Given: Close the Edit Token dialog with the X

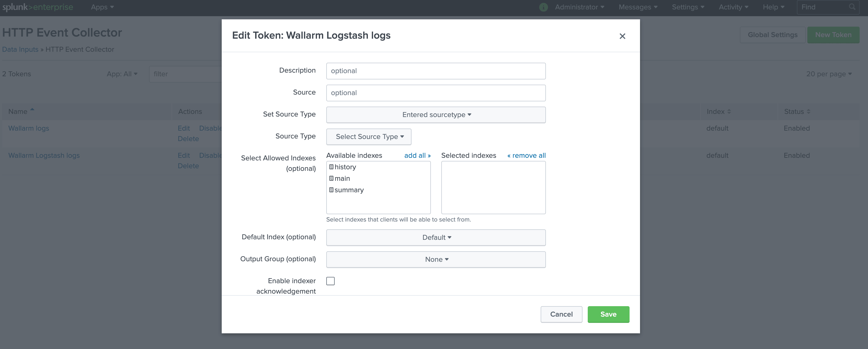Looking at the screenshot, I should coord(622,36).
